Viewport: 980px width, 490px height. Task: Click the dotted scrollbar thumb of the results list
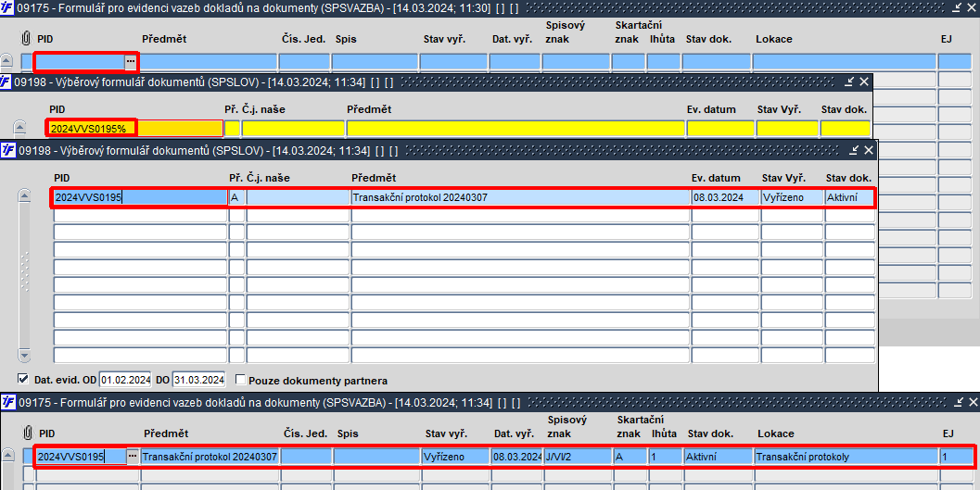click(24, 272)
